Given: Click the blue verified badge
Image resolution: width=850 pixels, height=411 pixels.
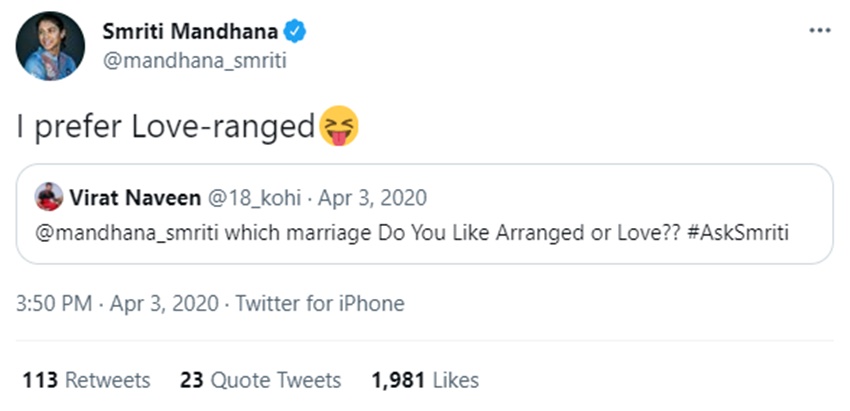Looking at the screenshot, I should point(296,31).
